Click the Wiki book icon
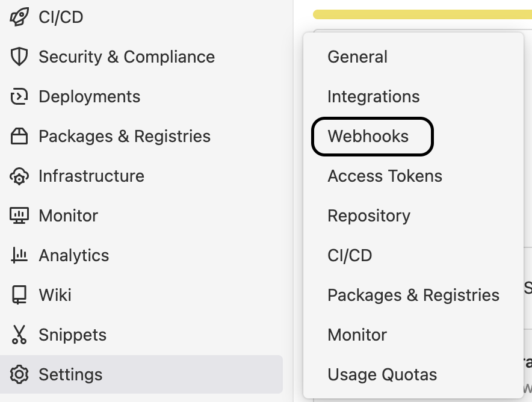The image size is (532, 402). click(19, 295)
